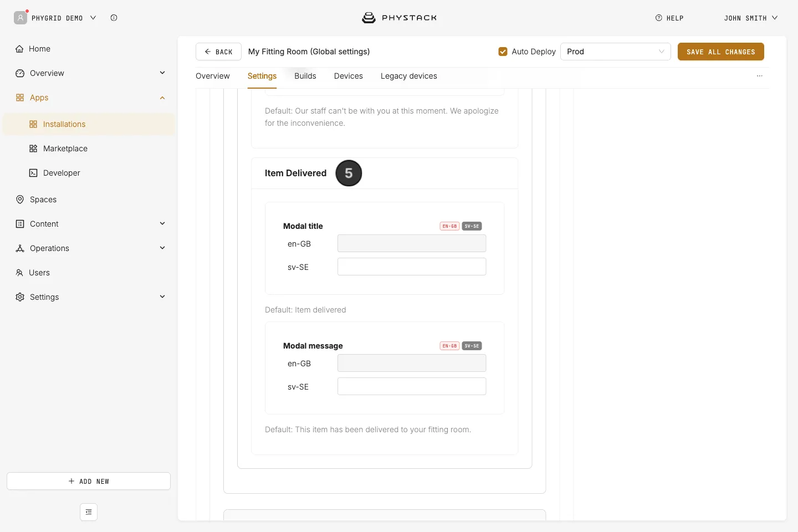Toggle the Auto Deploy checkbox
The height and width of the screenshot is (532, 798).
pos(503,52)
